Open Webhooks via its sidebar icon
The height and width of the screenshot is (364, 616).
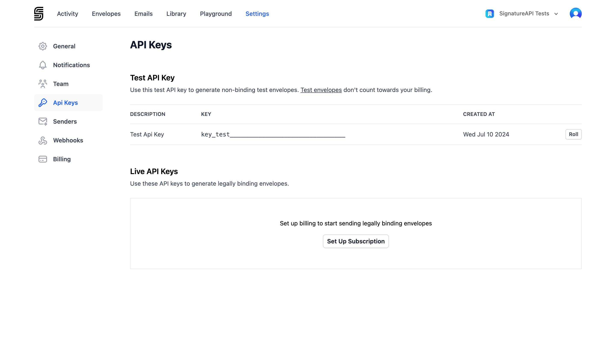point(43,140)
